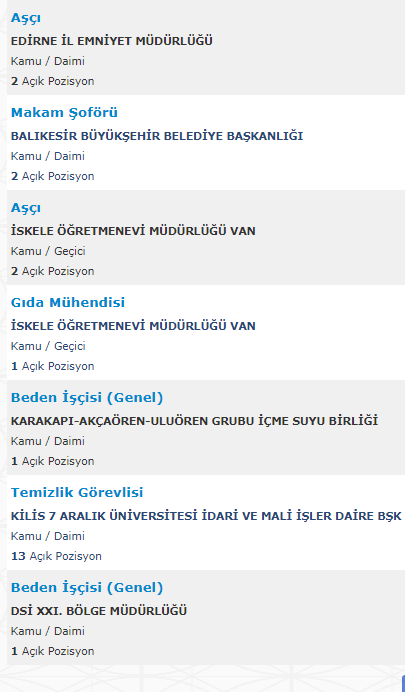The image size is (405, 692).
Task: Select the 13 Açık Pozisyon count
Action: [56, 556]
